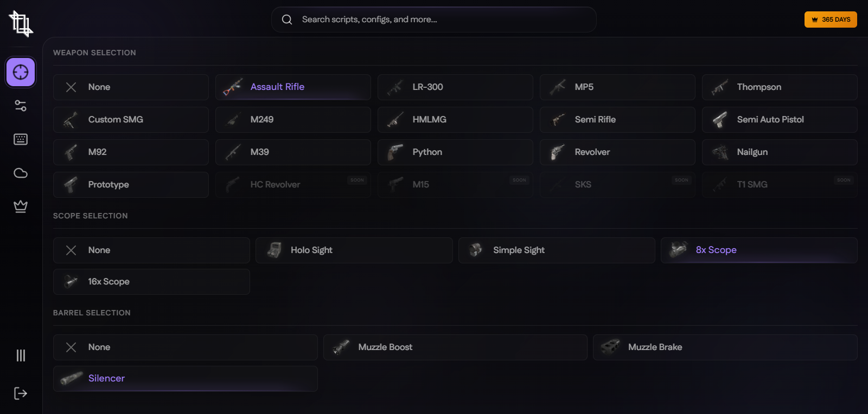
Task: Click the 365 DAYS subscription badge
Action: [831, 20]
